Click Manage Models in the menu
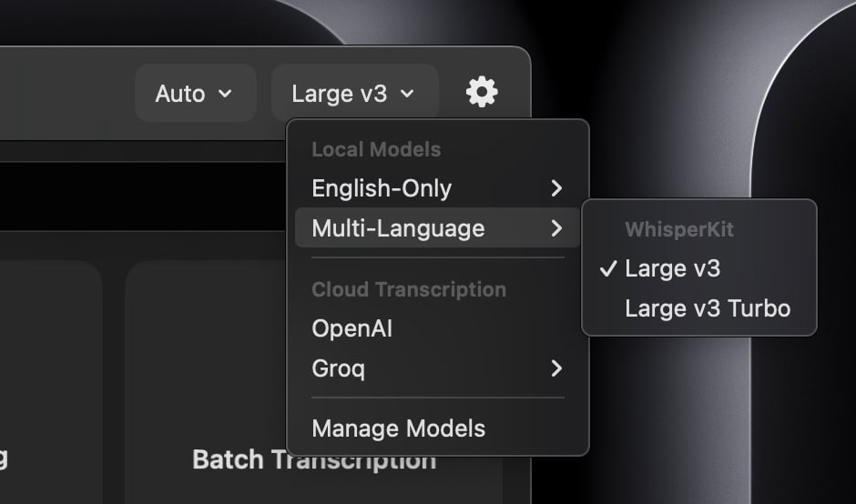 coord(398,428)
